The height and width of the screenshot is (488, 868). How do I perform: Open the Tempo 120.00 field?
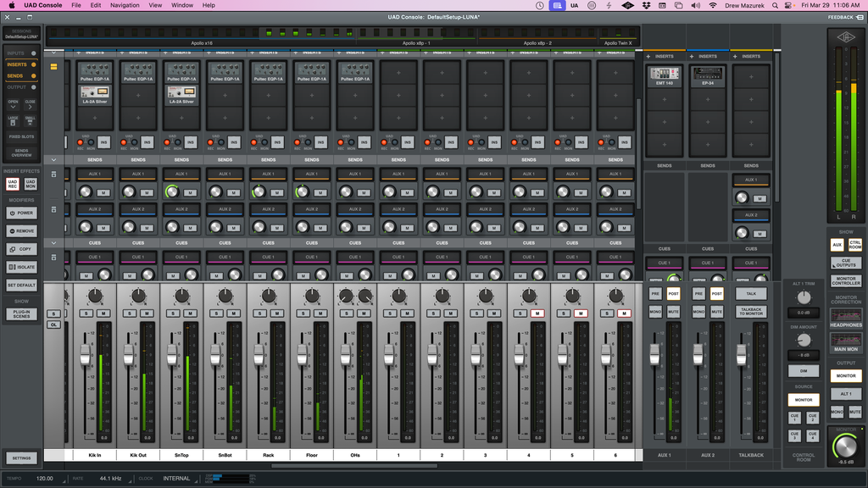click(x=44, y=479)
